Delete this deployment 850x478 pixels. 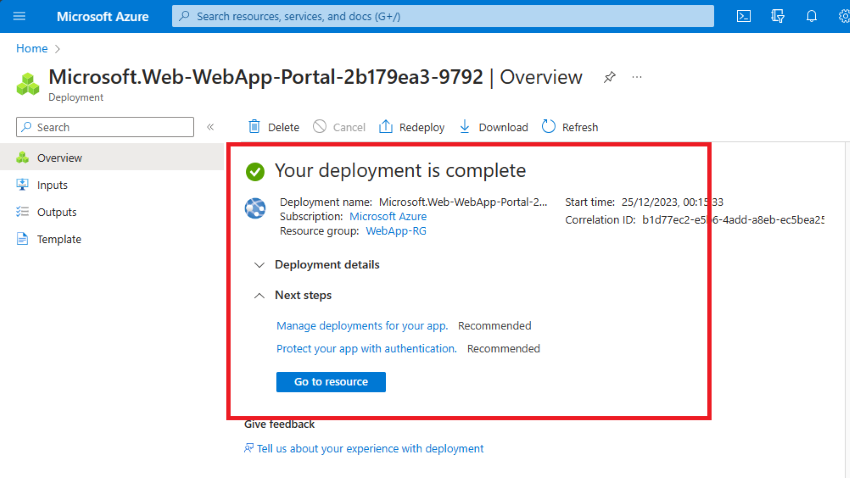pos(273,127)
